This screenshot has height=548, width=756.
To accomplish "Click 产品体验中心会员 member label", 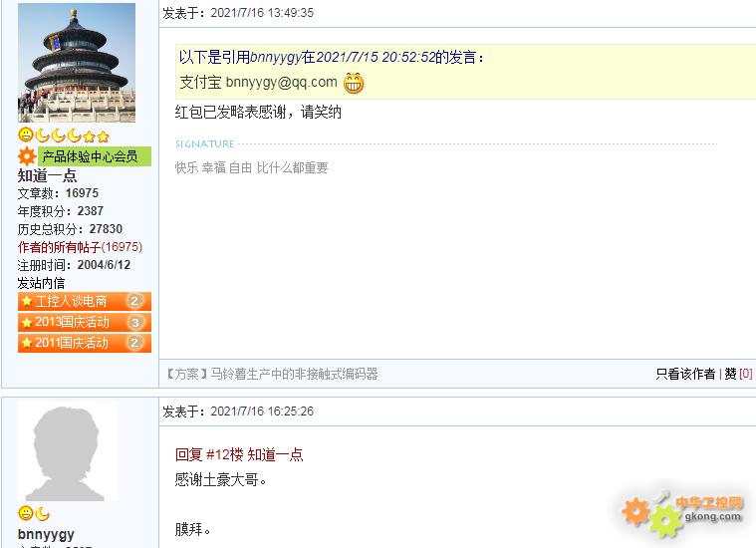I will [x=95, y=156].
